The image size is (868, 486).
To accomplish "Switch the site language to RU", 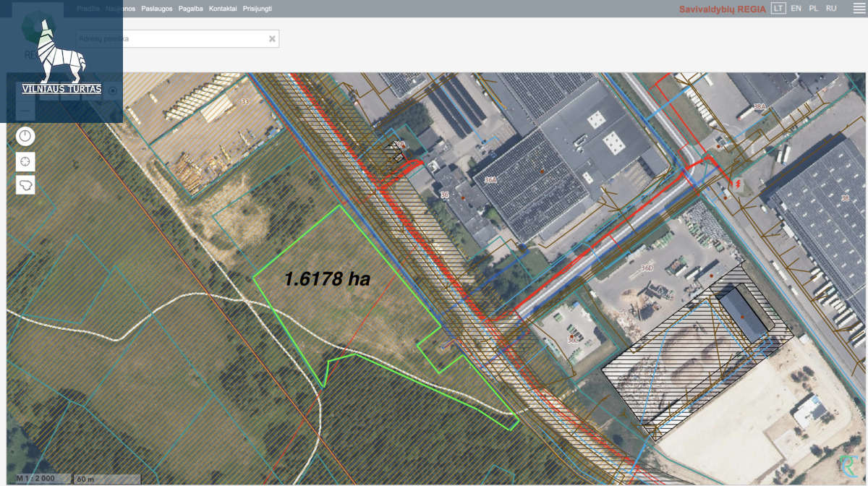I will [x=831, y=9].
